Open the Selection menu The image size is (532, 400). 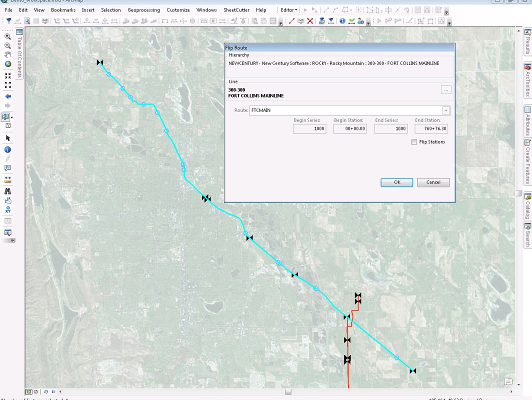pyautogui.click(x=110, y=10)
